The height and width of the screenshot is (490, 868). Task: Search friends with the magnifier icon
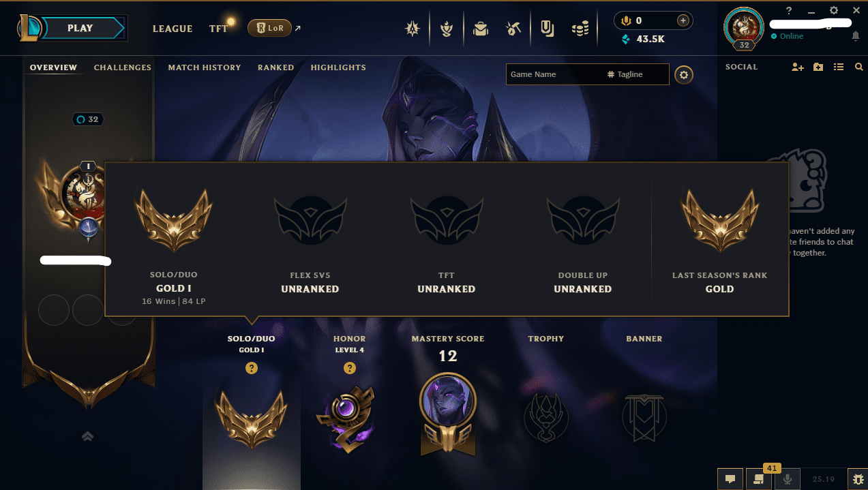point(858,67)
